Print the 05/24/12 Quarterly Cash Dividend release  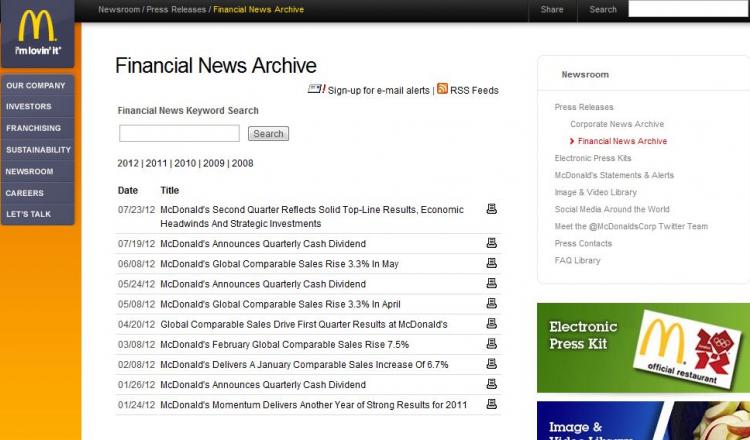tap(491, 283)
